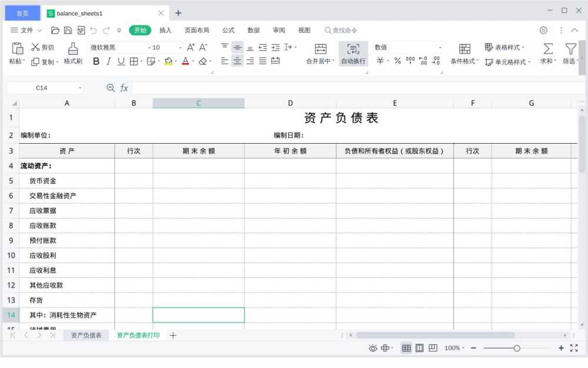Click 表格样式 to browse table styles
Screen dimensions: 588x368
tap(504, 47)
